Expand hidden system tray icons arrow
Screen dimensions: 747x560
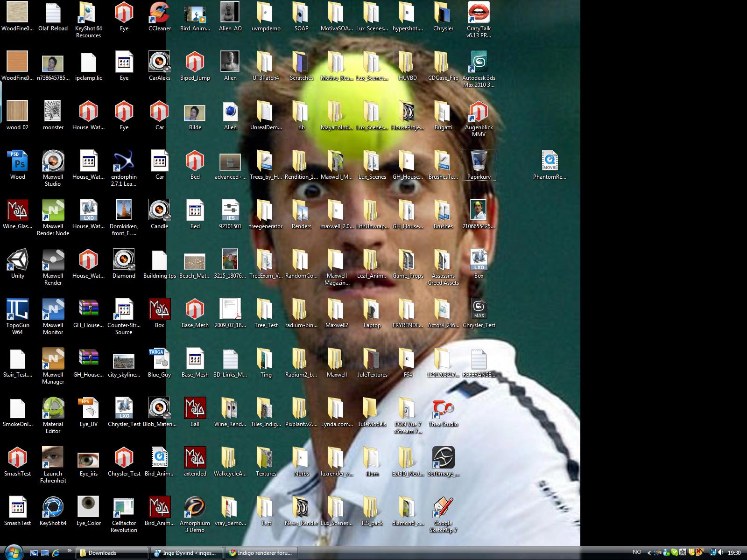click(x=649, y=553)
